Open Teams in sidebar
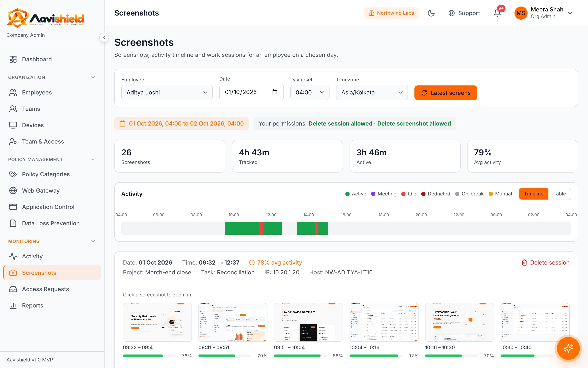This screenshot has width=588, height=368. pyautogui.click(x=52, y=109)
